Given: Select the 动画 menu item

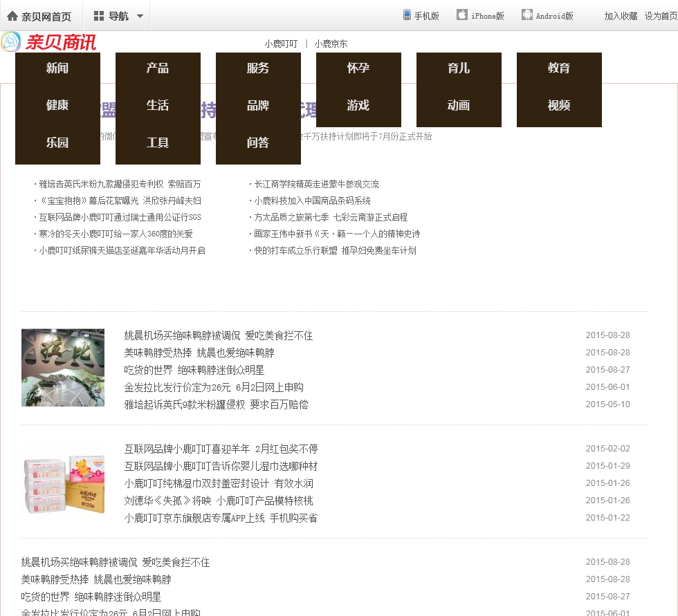Looking at the screenshot, I should click(459, 105).
